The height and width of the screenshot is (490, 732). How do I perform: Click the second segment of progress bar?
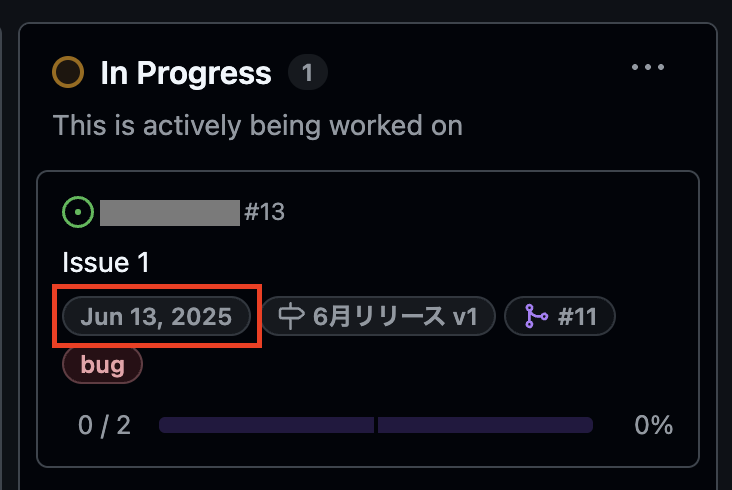[x=486, y=425]
